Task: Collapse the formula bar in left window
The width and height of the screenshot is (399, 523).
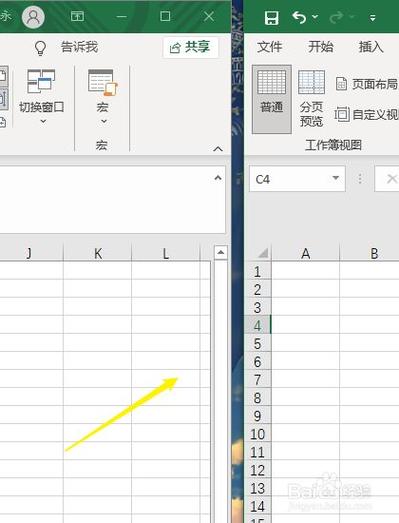Action: coord(218,178)
